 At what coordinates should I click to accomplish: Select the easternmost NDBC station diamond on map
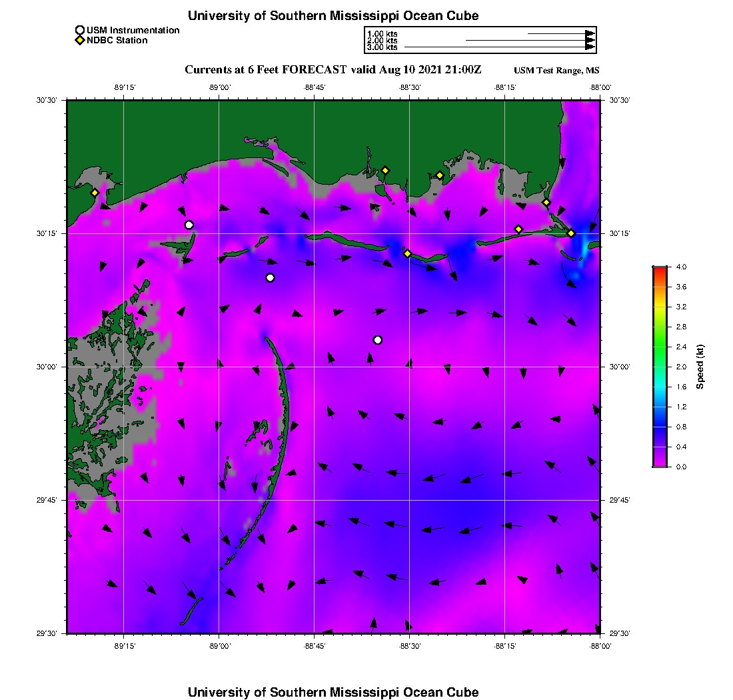click(571, 233)
